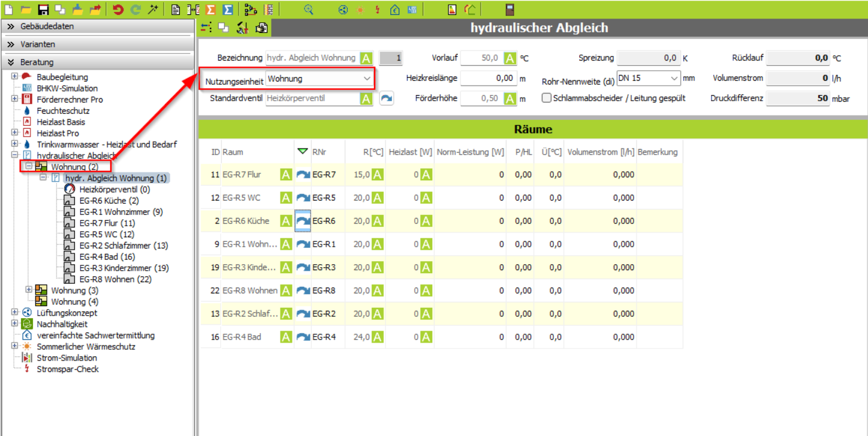This screenshot has height=436, width=868.
Task: Click the Save floppy disk icon
Action: [x=43, y=10]
